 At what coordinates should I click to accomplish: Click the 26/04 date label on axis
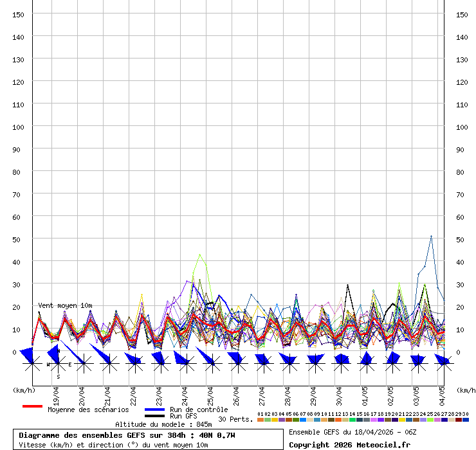click(236, 393)
